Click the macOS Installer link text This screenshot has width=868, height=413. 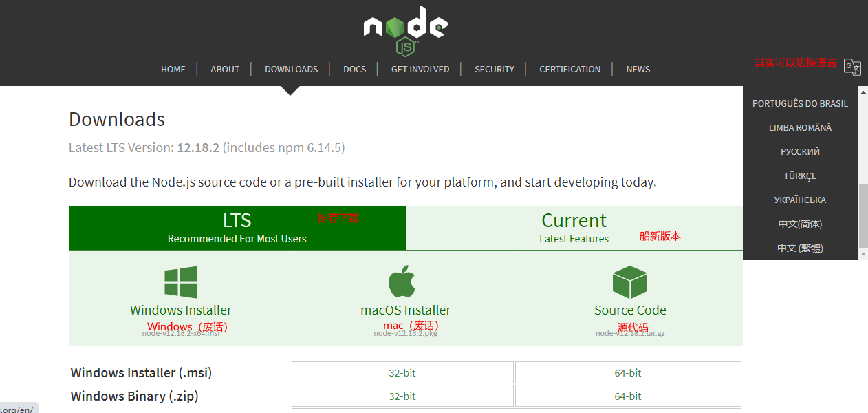405,310
